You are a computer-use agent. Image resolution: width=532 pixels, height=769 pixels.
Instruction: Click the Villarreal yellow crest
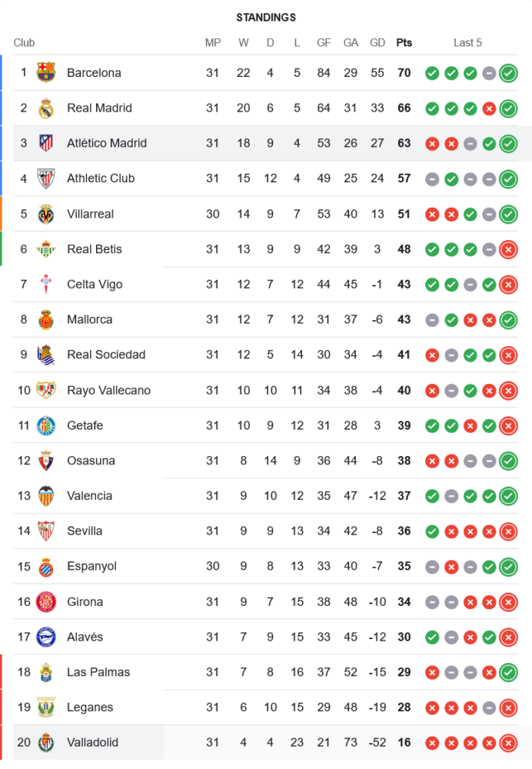tap(46, 214)
